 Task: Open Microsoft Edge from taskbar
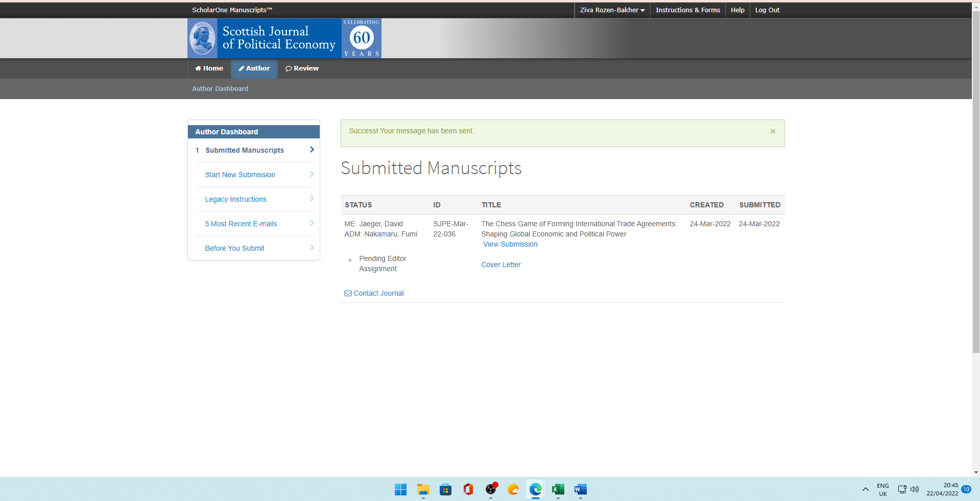[x=535, y=489]
